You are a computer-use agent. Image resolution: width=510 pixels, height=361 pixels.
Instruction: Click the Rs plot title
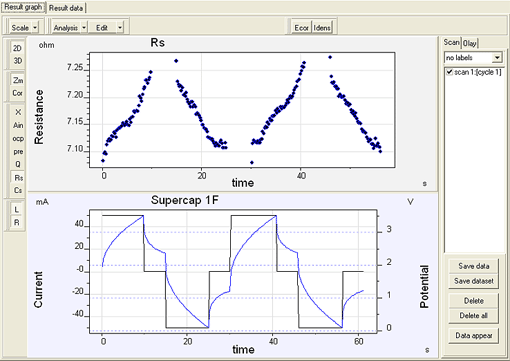[x=157, y=43]
